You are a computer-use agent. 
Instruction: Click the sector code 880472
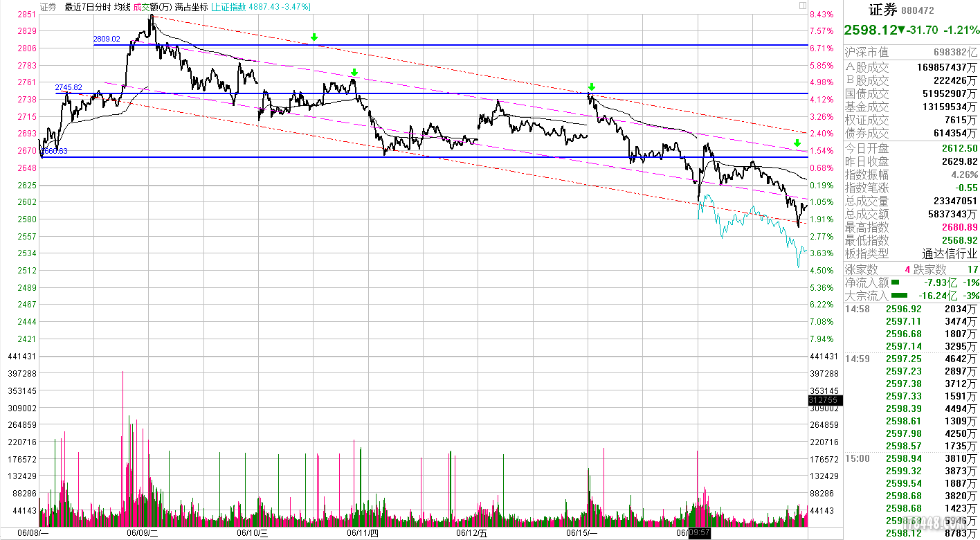918,11
